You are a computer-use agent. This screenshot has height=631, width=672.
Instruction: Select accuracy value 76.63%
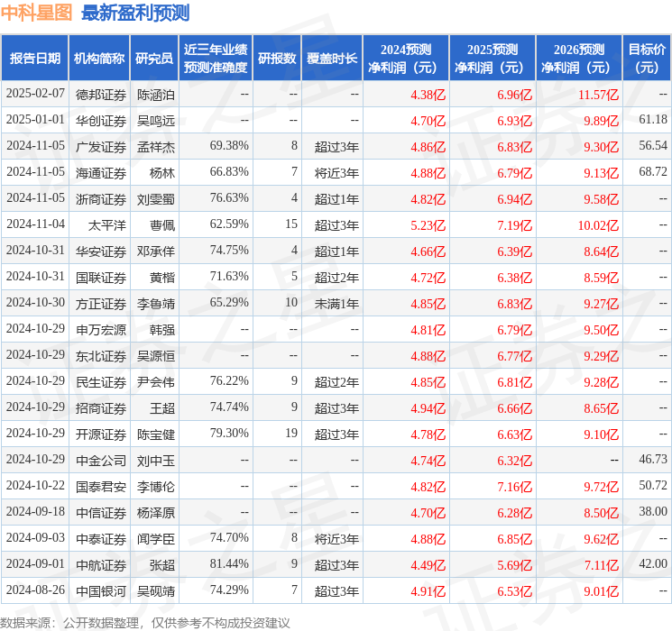point(229,198)
